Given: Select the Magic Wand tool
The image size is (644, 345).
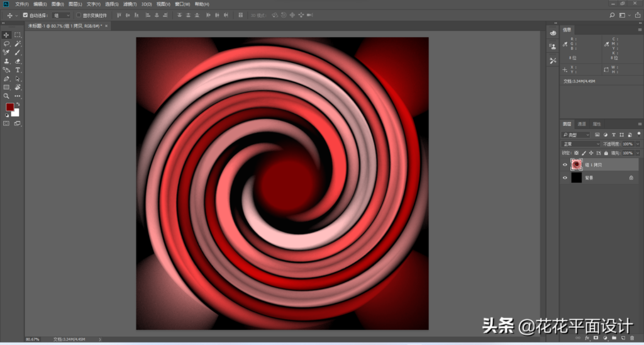Looking at the screenshot, I should pos(18,44).
